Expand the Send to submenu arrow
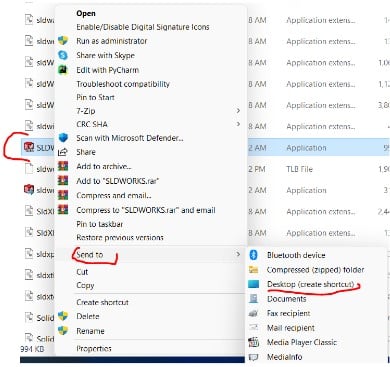Image resolution: width=390 pixels, height=367 pixels. (x=238, y=254)
